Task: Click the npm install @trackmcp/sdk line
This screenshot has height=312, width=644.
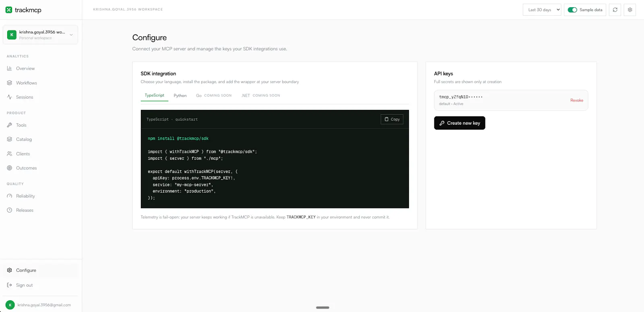Action: click(178, 138)
